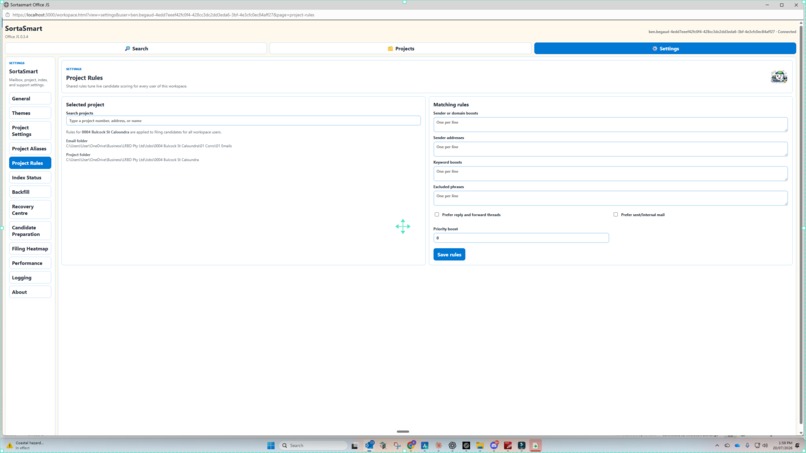Image resolution: width=806 pixels, height=453 pixels.
Task: Open the Windows Start menu
Action: [x=271, y=445]
